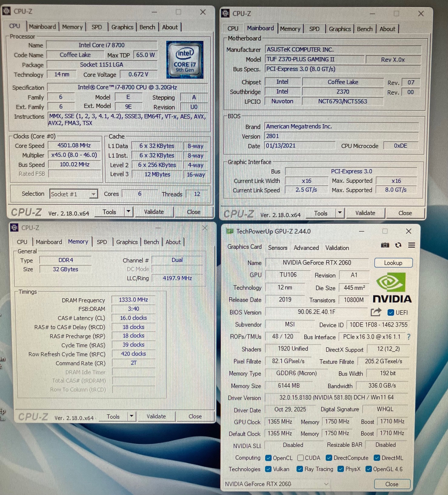Viewport: 448px width, 495px height.
Task: Click the share BIOS export icon in GPU-Z
Action: pyautogui.click(x=376, y=312)
